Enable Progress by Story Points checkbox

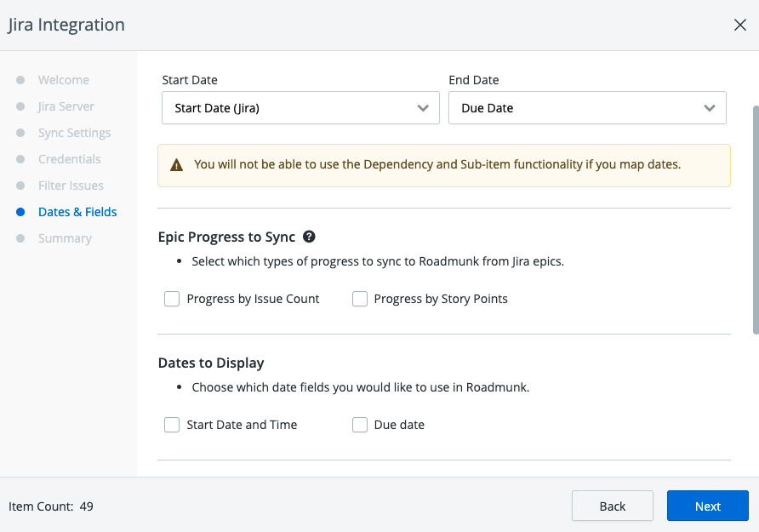tap(360, 299)
